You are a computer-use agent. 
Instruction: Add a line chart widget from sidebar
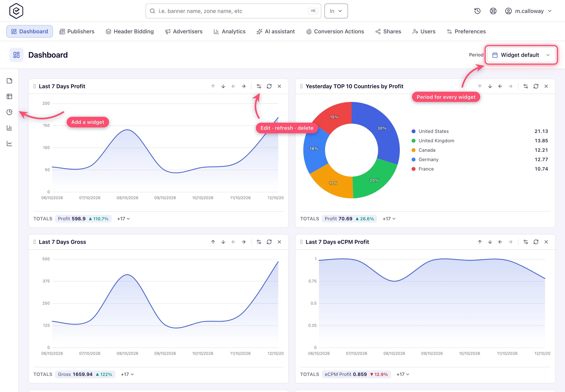tap(9, 143)
